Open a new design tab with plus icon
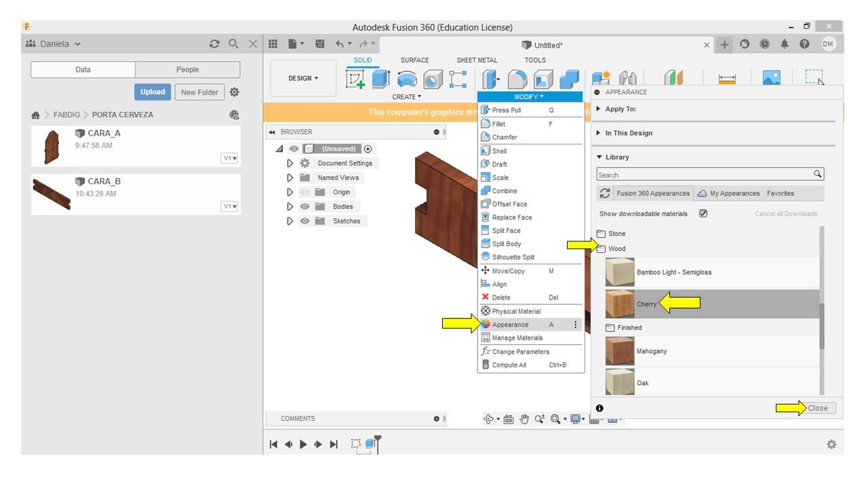The height and width of the screenshot is (488, 868). pyautogui.click(x=724, y=45)
